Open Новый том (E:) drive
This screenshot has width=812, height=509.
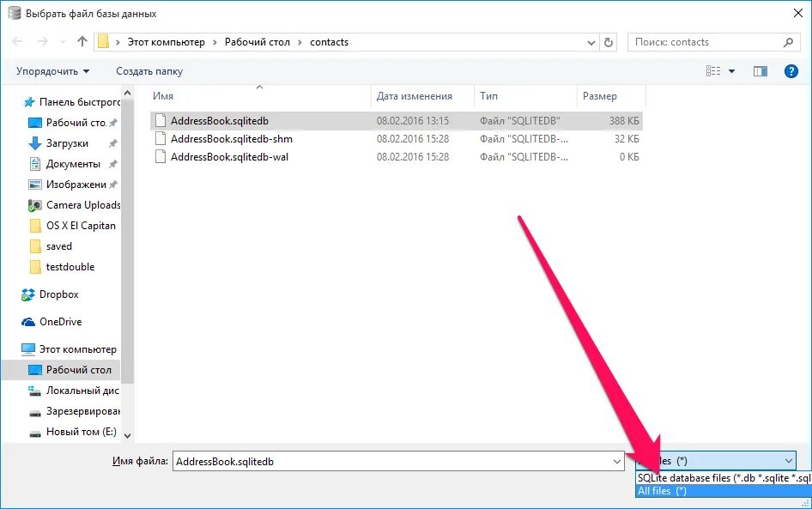click(x=72, y=432)
